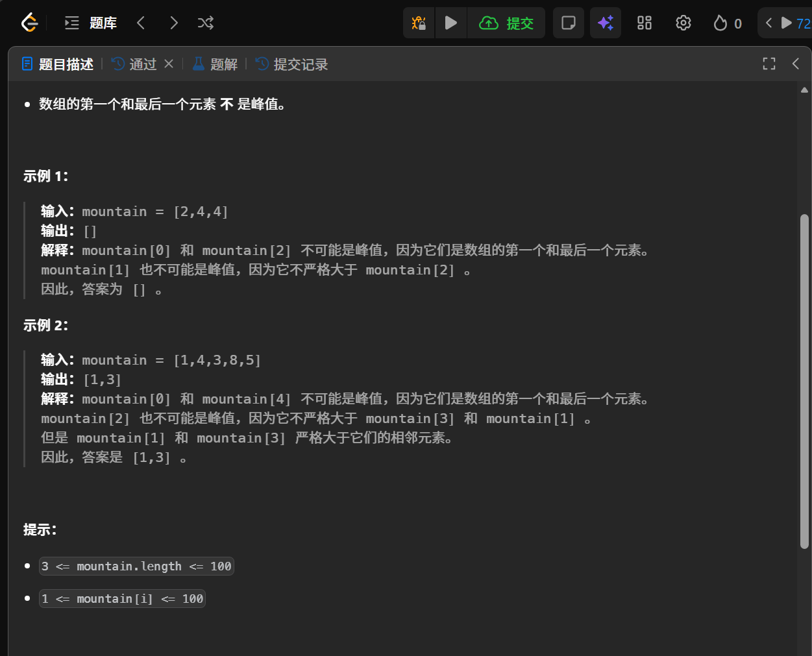The image size is (812, 656).
Task: Open settings gear icon
Action: (683, 23)
